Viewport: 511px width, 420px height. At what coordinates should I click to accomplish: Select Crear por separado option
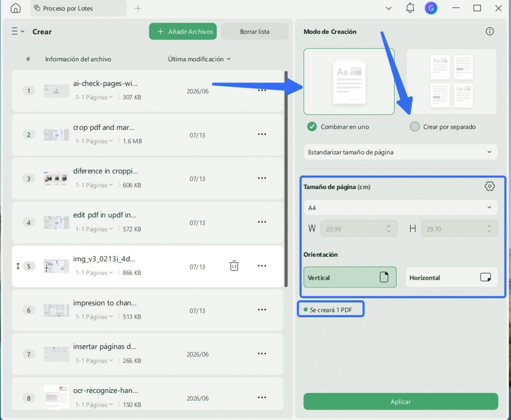click(x=443, y=127)
